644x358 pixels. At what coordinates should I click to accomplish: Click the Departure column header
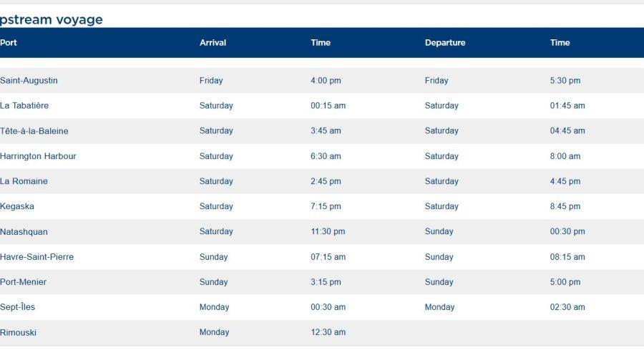(x=444, y=43)
